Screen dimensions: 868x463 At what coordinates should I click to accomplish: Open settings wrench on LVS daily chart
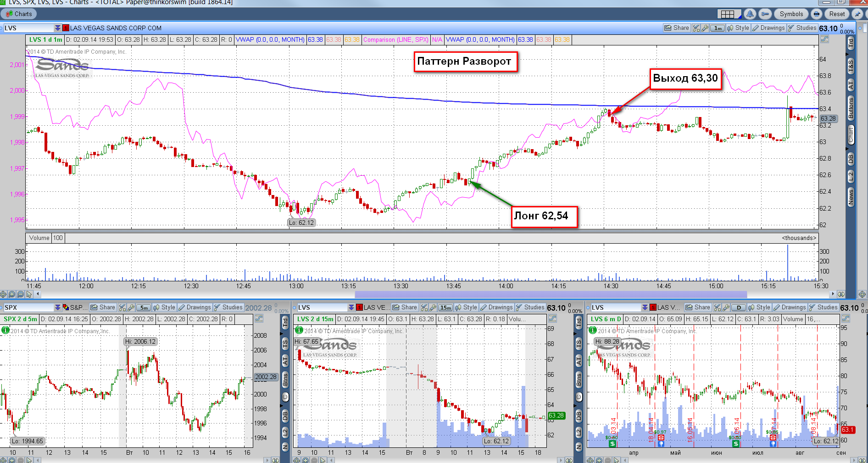tap(726, 307)
